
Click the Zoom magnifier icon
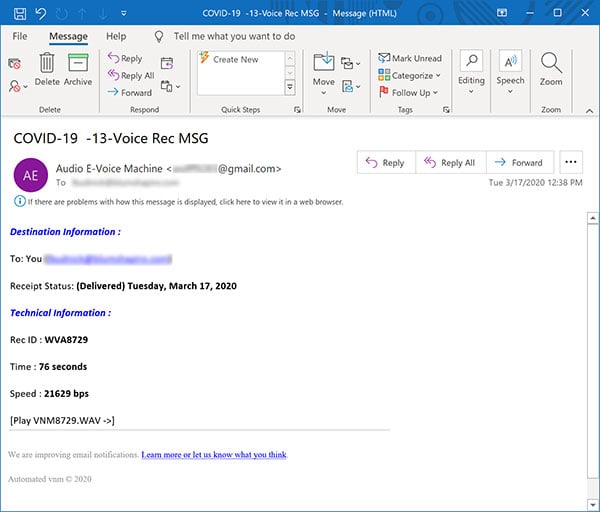coord(551,63)
